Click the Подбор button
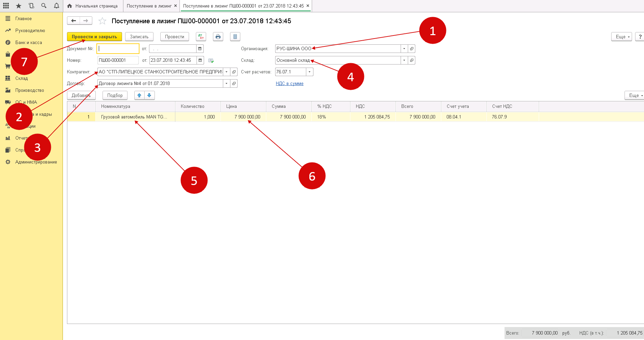This screenshot has width=644, height=340. [x=115, y=95]
